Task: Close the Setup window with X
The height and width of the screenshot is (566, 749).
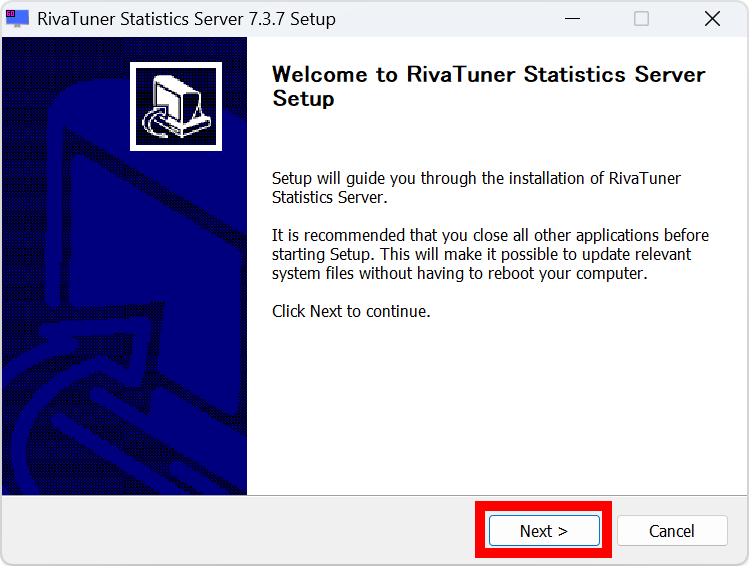Action: pyautogui.click(x=712, y=18)
